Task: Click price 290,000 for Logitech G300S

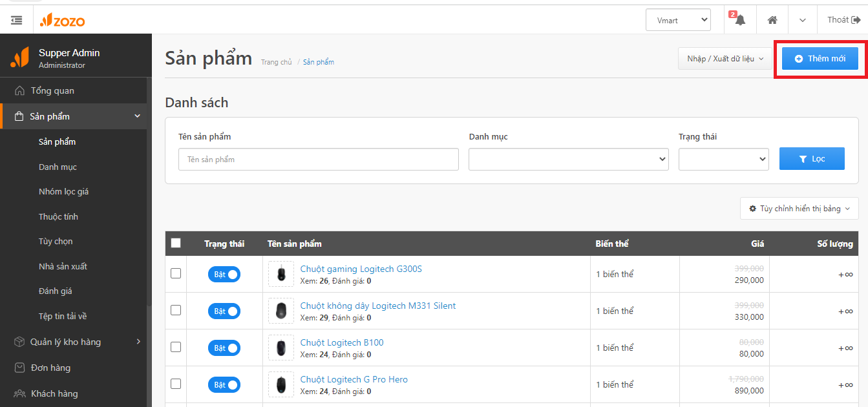Action: pos(749,280)
